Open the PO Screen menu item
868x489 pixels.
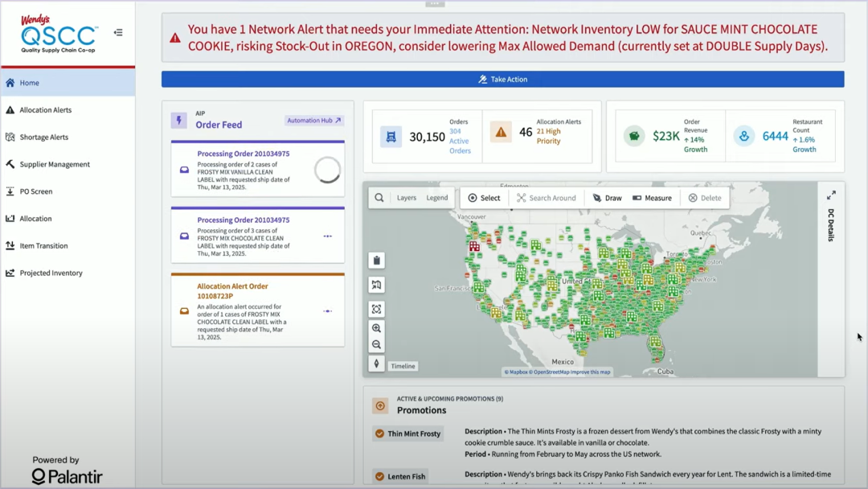tap(68, 191)
